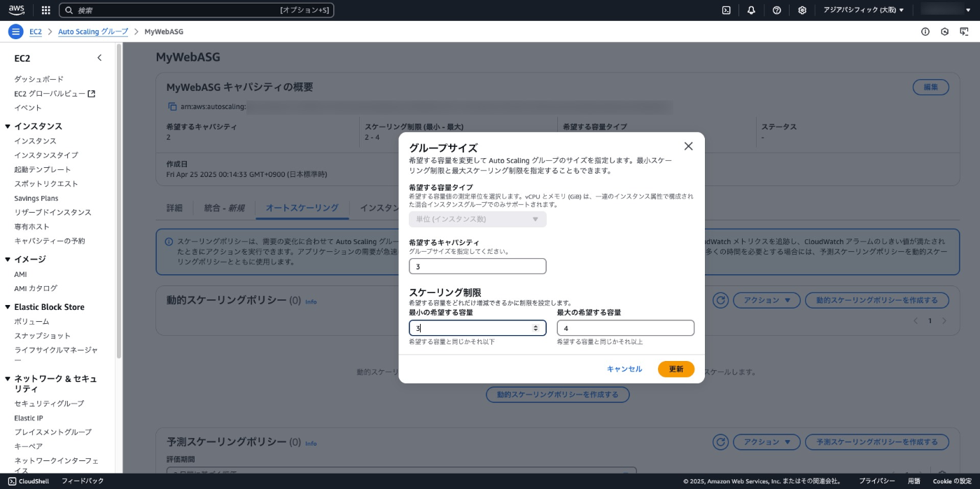Image resolution: width=980 pixels, height=489 pixels.
Task: Collapse the イメージ sidebar section
Action: click(x=8, y=260)
